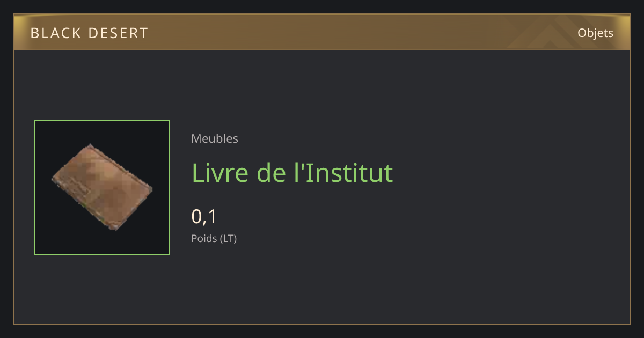Open the BLACK DESERT header title
Viewport: 644px width, 338px height.
coord(89,33)
